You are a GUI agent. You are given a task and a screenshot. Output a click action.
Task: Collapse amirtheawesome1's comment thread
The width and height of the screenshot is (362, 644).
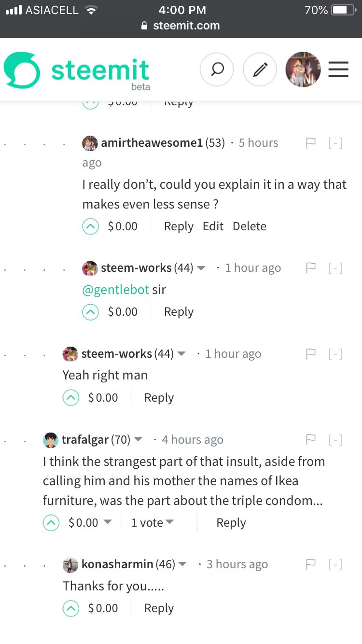(335, 143)
